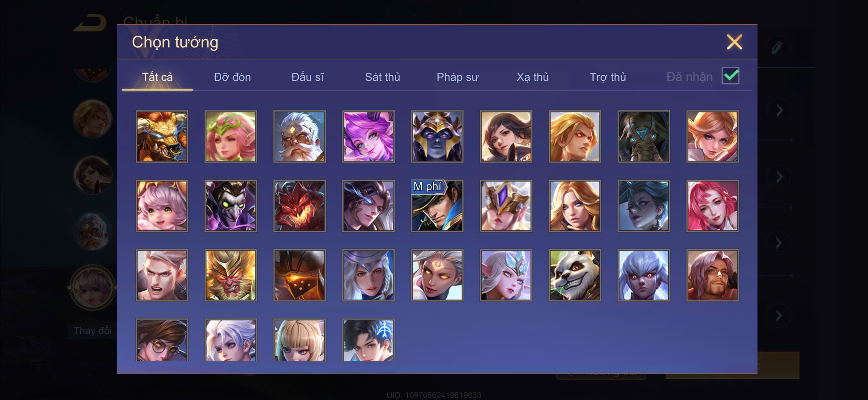Select the plague-mask green-eyed hero
Image resolution: width=868 pixels, height=400 pixels.
[x=230, y=206]
